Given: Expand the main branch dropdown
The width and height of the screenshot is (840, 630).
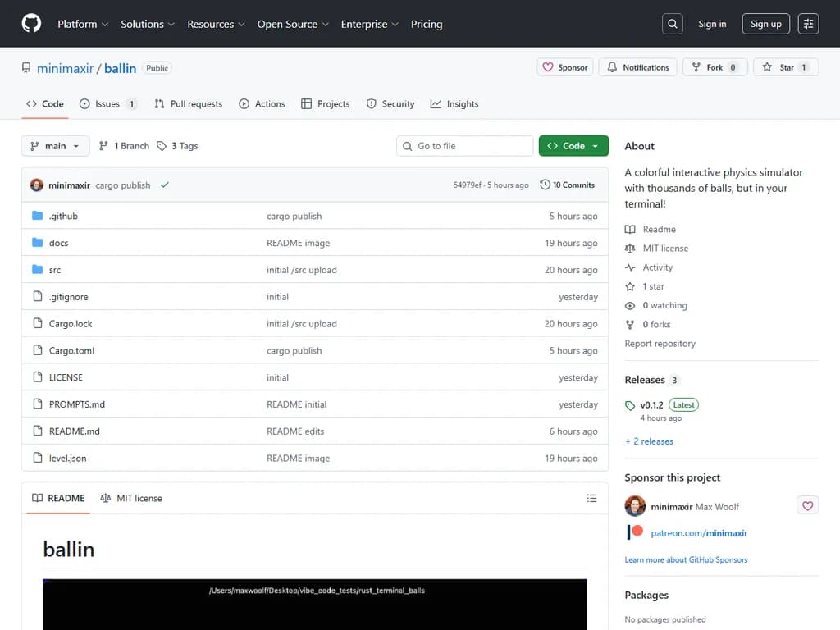Looking at the screenshot, I should (55, 146).
